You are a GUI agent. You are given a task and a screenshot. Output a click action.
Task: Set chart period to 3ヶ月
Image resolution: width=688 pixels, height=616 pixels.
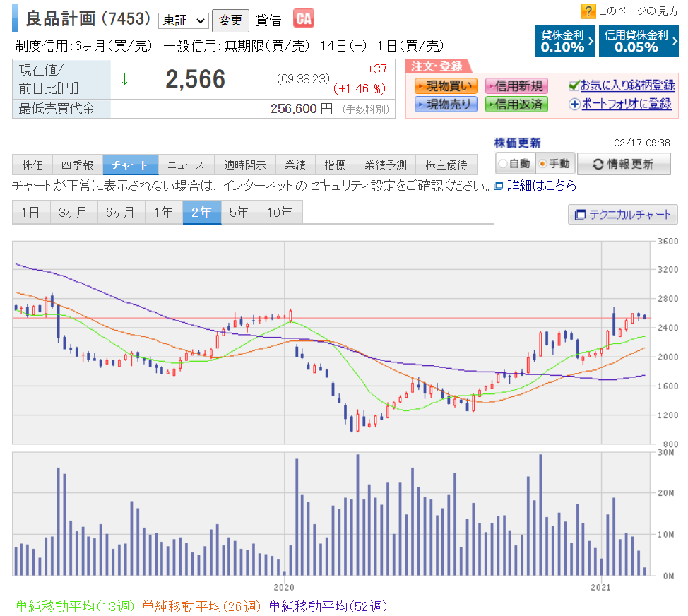tap(73, 213)
